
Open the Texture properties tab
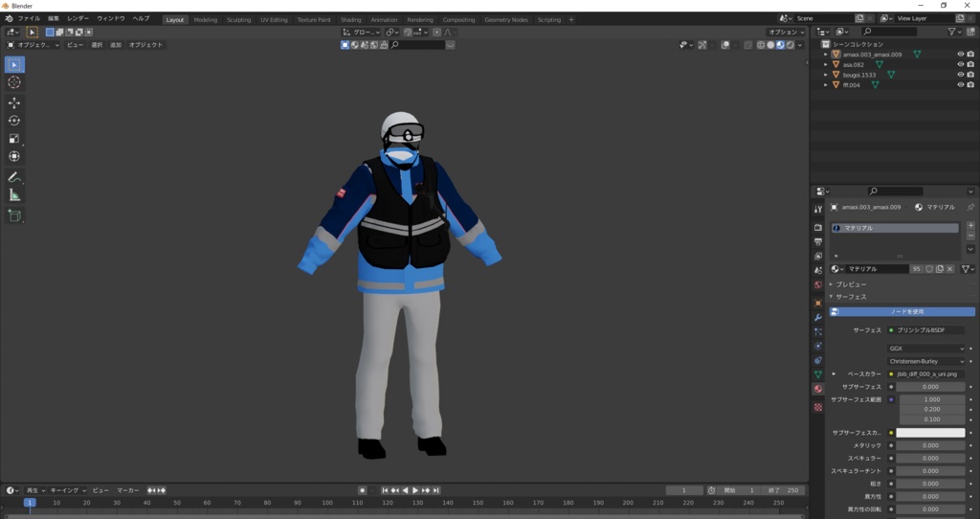(x=818, y=407)
